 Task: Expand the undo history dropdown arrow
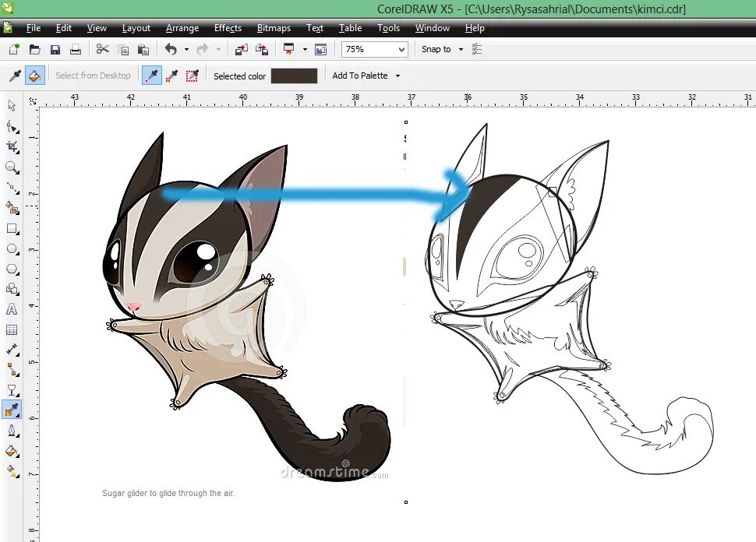point(186,49)
